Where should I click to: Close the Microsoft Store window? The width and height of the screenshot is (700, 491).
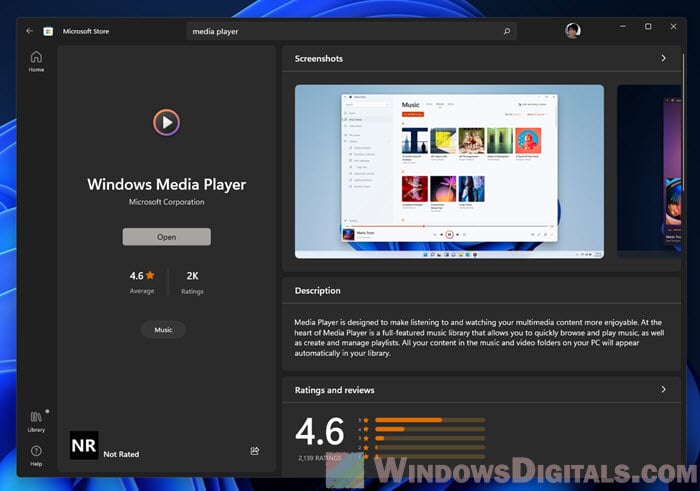click(x=673, y=27)
